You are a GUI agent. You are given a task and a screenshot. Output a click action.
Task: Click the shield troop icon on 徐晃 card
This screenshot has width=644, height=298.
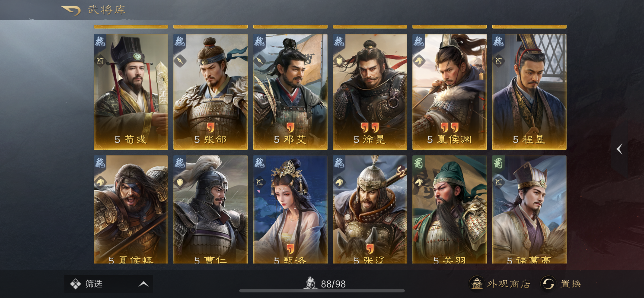point(339,61)
